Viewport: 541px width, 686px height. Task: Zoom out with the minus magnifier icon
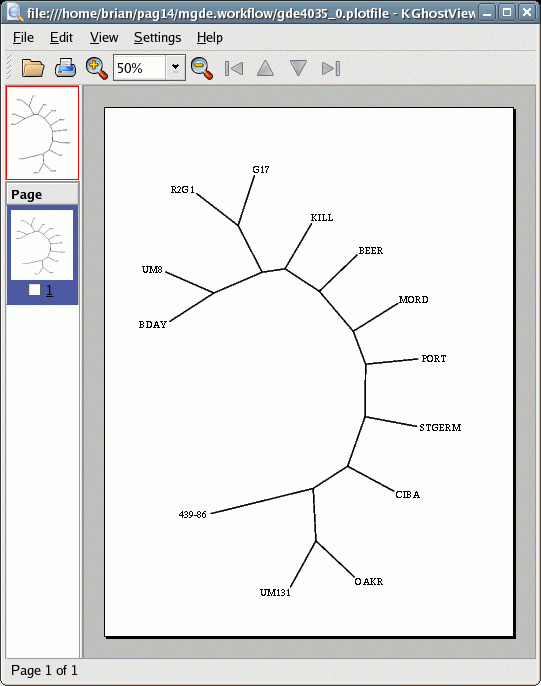[x=202, y=68]
